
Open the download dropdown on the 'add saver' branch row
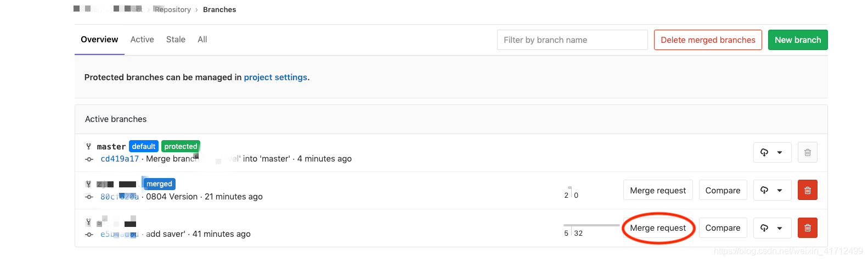[772, 227]
